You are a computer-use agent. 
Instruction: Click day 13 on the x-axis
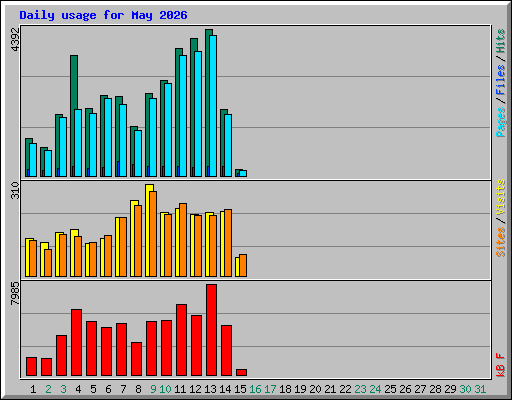(210, 389)
